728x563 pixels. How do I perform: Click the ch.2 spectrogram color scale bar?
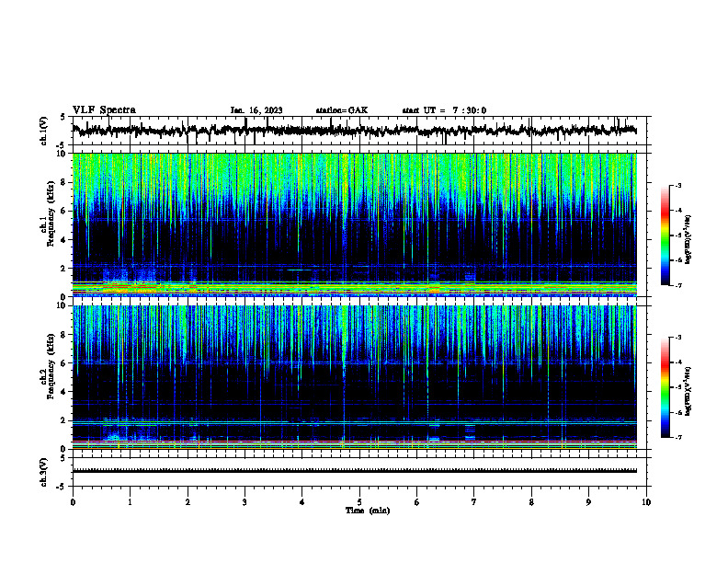click(665, 387)
